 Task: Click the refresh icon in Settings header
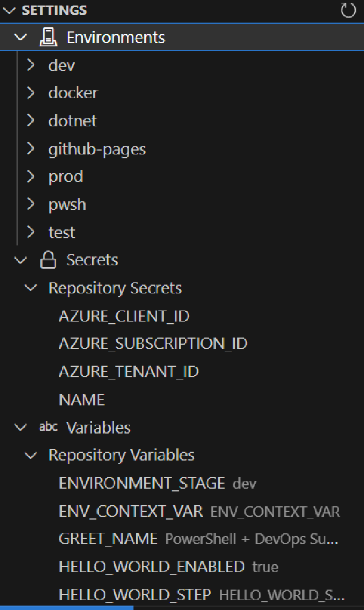tap(349, 10)
